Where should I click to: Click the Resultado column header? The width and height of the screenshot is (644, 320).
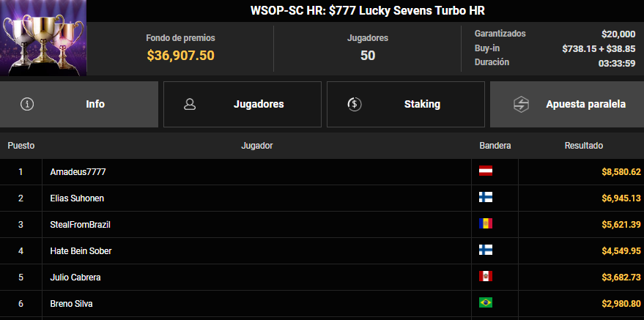(584, 146)
